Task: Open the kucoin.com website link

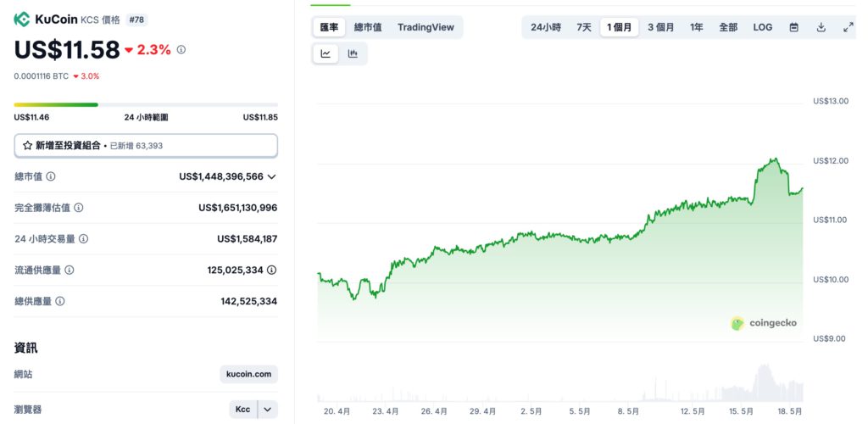Action: click(x=248, y=374)
